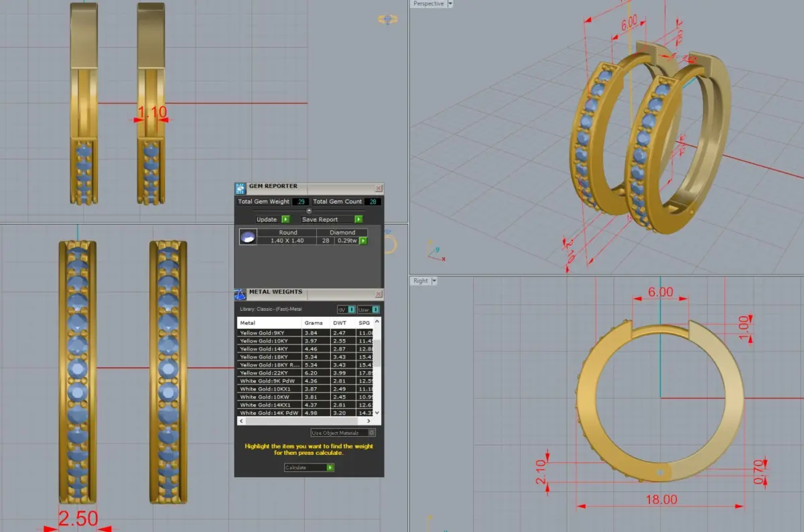Open the Right viewport dropdown arrow
Screen dimensions: 804x532
pos(434,281)
